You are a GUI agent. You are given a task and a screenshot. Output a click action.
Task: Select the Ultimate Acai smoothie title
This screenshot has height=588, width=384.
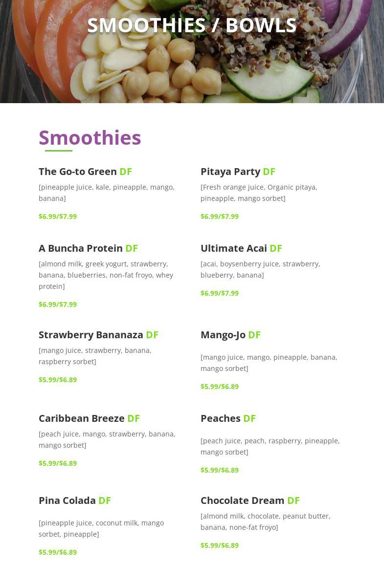click(234, 248)
